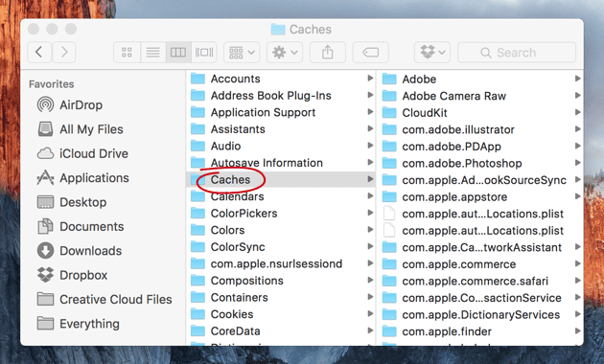The height and width of the screenshot is (364, 604).
Task: Select the Accounts folder
Action: point(281,79)
